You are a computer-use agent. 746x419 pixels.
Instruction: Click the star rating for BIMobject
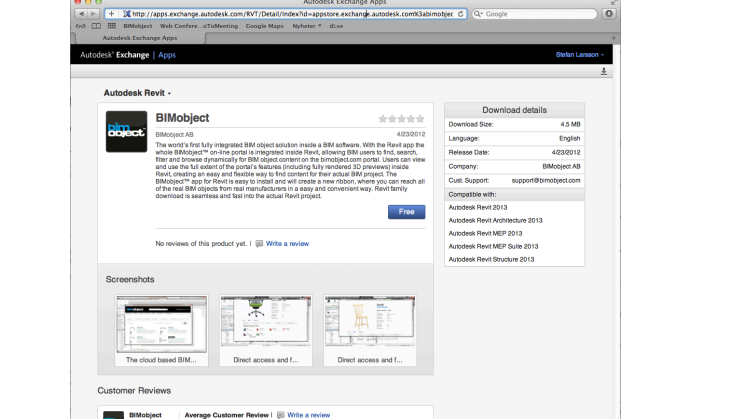coord(401,119)
